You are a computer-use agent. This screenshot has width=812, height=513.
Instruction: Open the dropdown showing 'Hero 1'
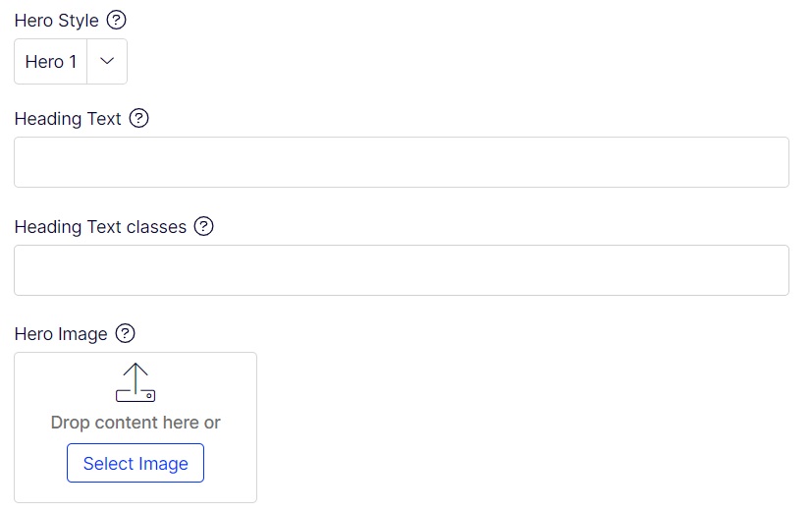click(52, 62)
